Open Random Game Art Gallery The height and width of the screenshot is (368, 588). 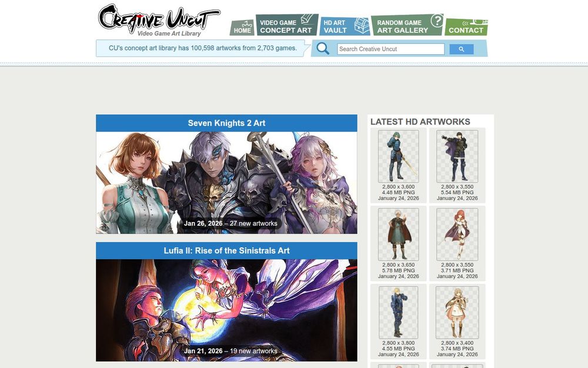407,25
